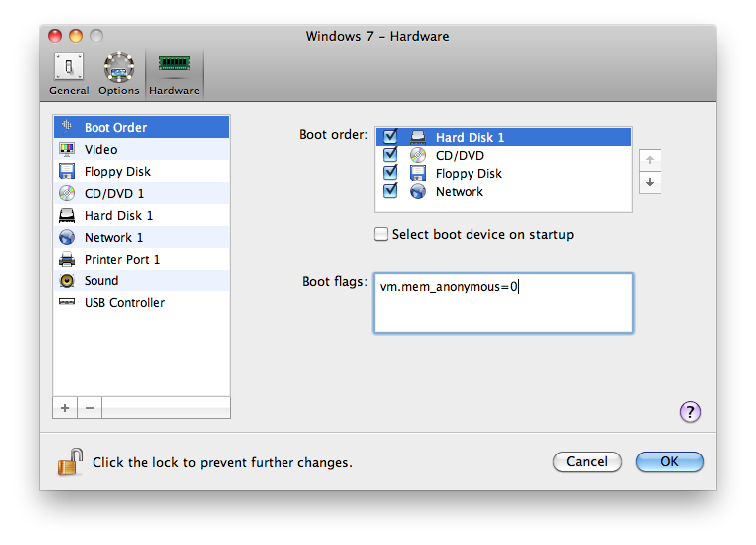756x545 pixels.
Task: Click the boot order Floppy Disk icon
Action: click(418, 173)
